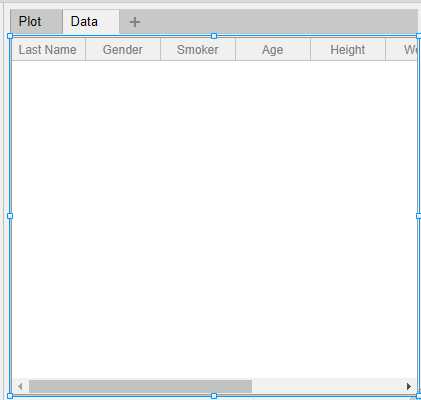Image resolution: width=421 pixels, height=400 pixels.
Task: Click the scroll right arrow
Action: [409, 386]
